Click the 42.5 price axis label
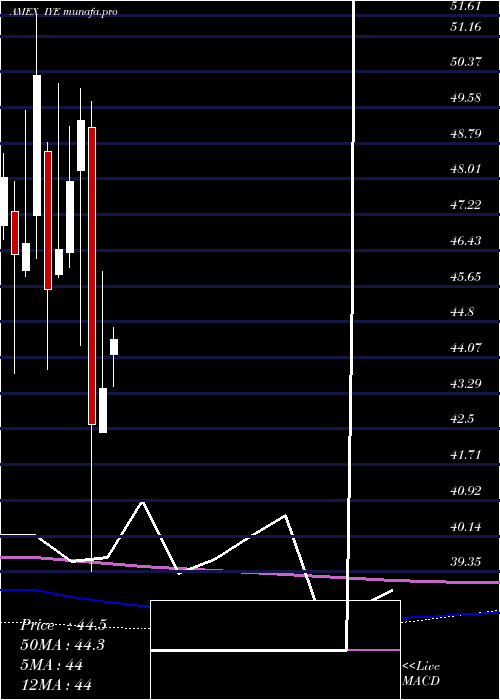 (x=462, y=419)
